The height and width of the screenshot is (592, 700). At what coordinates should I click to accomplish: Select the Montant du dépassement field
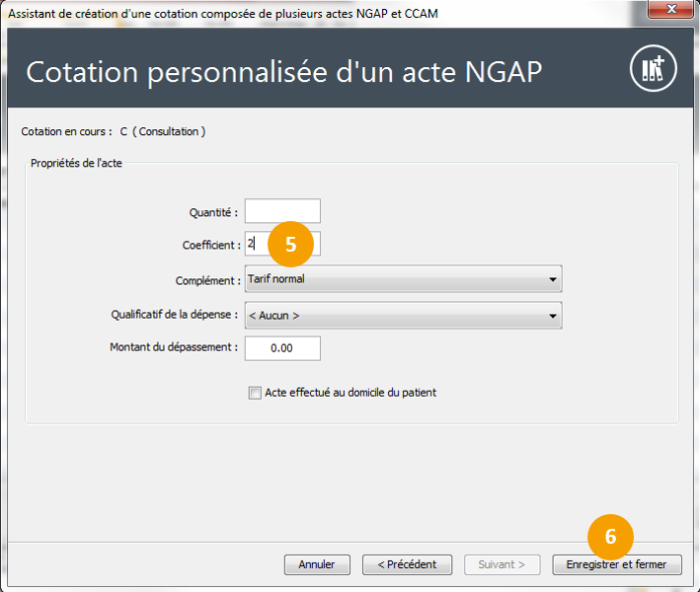click(282, 348)
